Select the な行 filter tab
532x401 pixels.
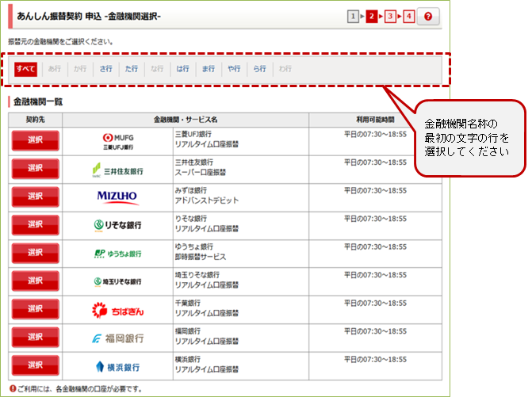click(157, 69)
